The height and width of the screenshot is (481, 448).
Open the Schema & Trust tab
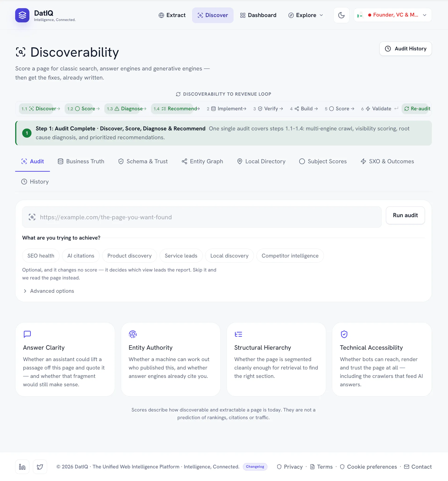tap(143, 161)
